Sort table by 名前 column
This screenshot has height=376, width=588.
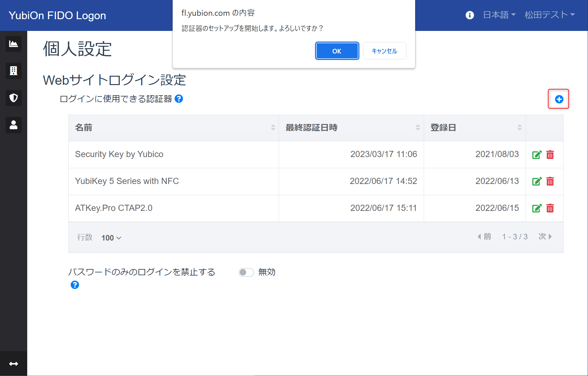174,128
